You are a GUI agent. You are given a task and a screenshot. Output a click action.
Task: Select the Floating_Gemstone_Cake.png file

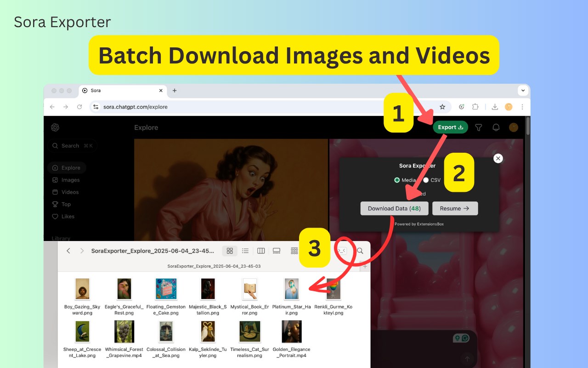166,297
